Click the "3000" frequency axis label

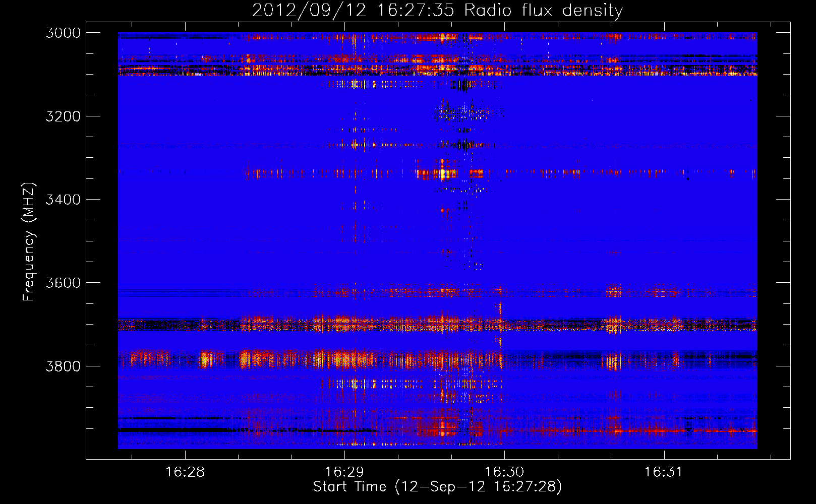coord(63,33)
